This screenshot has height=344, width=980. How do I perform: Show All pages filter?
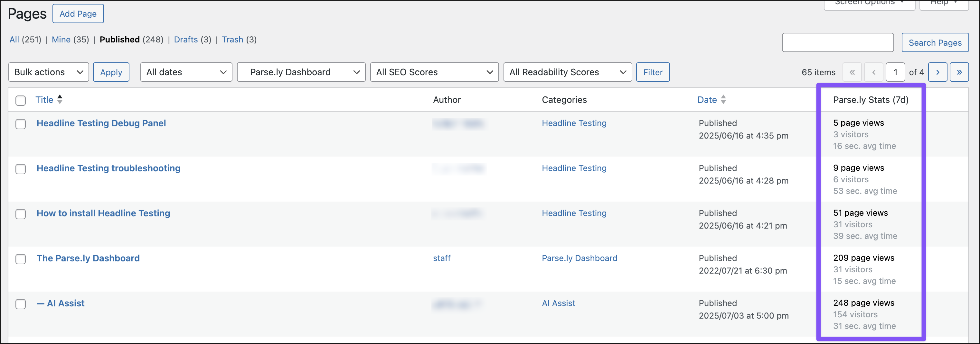[x=14, y=40]
